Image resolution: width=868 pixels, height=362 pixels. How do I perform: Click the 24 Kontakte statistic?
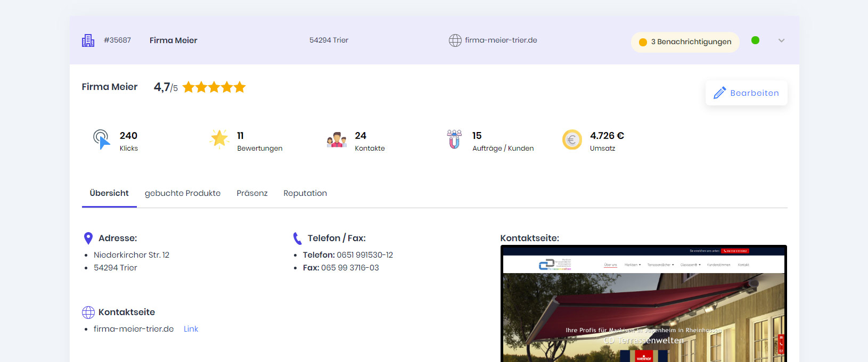(x=370, y=141)
